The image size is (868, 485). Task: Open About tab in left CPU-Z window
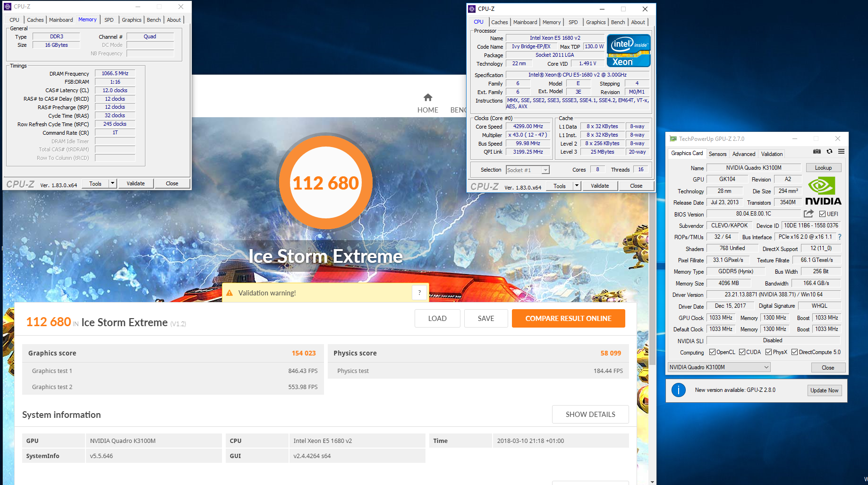[x=174, y=20]
